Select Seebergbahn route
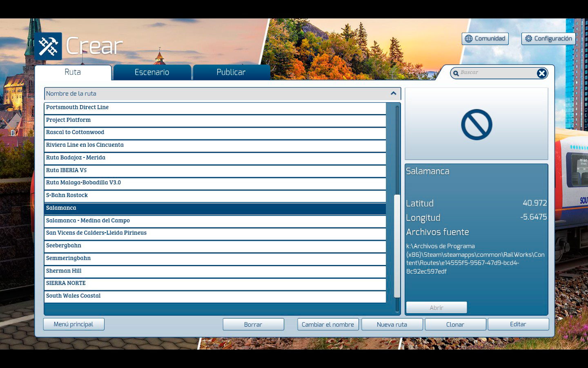The width and height of the screenshot is (588, 368). click(215, 246)
